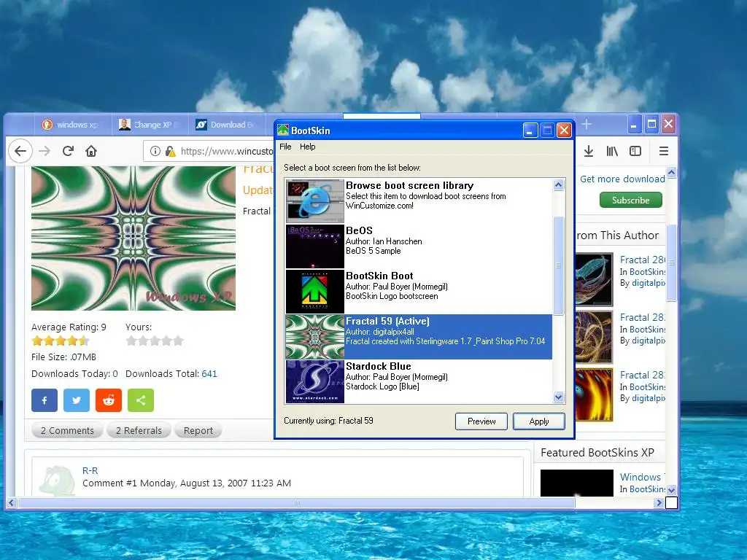Click BootSkin list scroll up arrow
The image size is (747, 560).
coord(558,185)
